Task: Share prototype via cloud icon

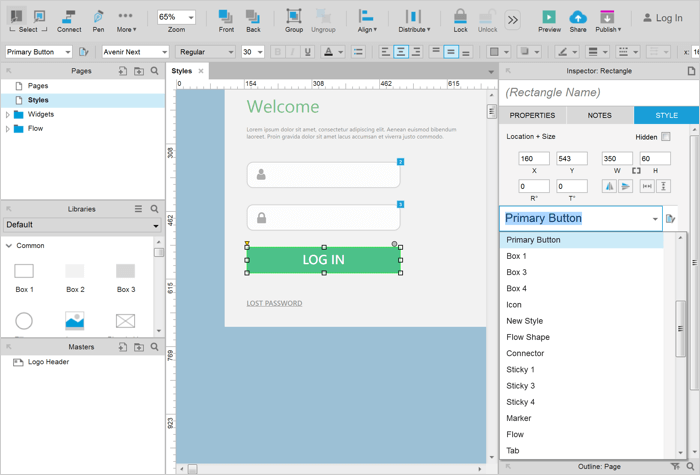Action: 578,17
